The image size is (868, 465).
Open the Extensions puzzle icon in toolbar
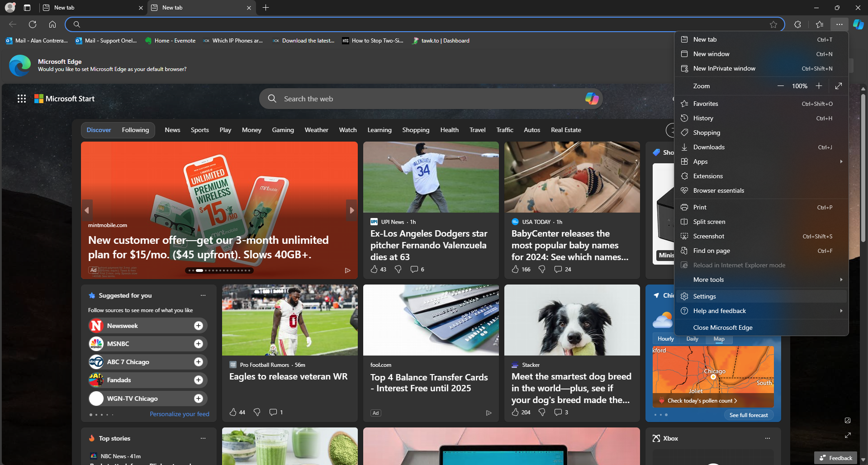(797, 24)
